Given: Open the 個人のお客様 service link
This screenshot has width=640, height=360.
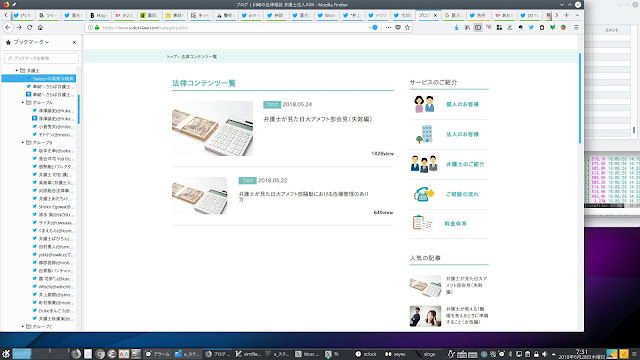Looking at the screenshot, I should 462,104.
